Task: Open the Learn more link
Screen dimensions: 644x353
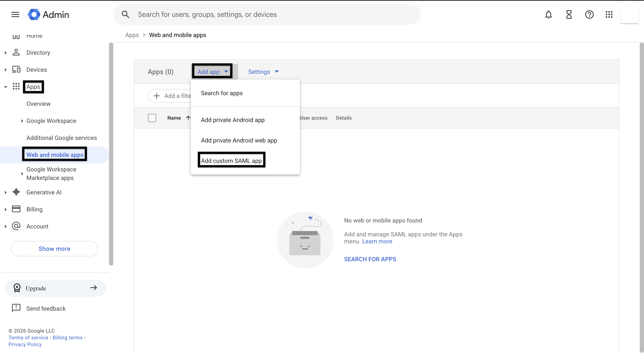Action: (377, 241)
